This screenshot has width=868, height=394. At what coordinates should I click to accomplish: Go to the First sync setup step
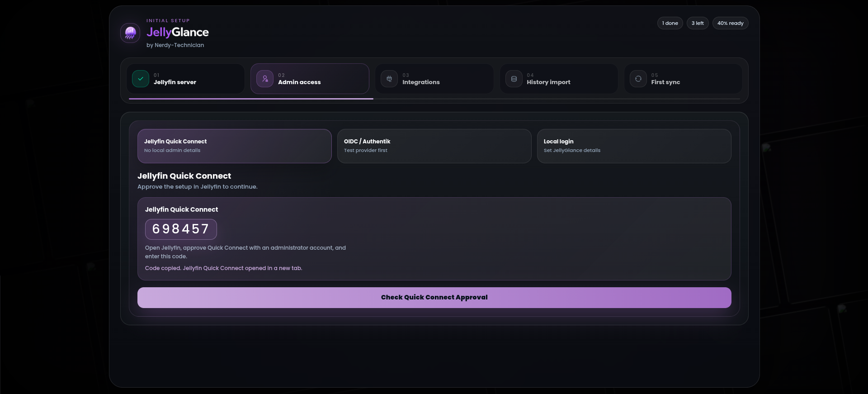coord(683,79)
